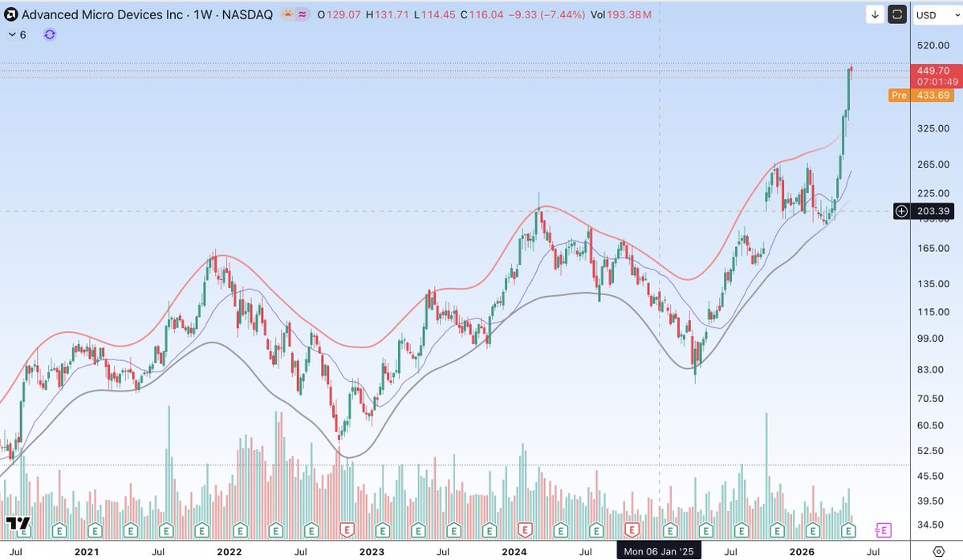The image size is (963, 560).
Task: Click the 225.00 price scale label
Action: (933, 193)
